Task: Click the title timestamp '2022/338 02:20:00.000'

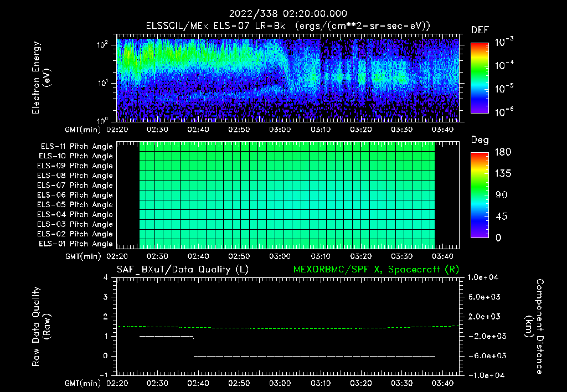Action: [288, 14]
